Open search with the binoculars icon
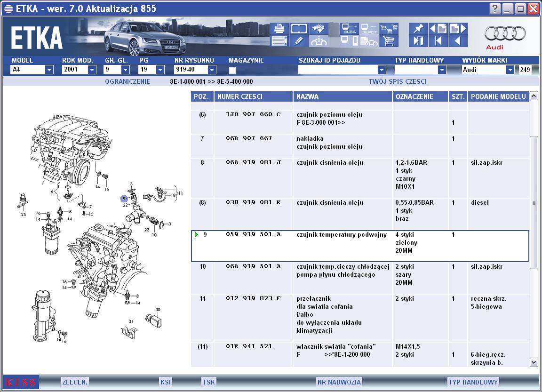This screenshot has width=542, height=392. point(319,29)
